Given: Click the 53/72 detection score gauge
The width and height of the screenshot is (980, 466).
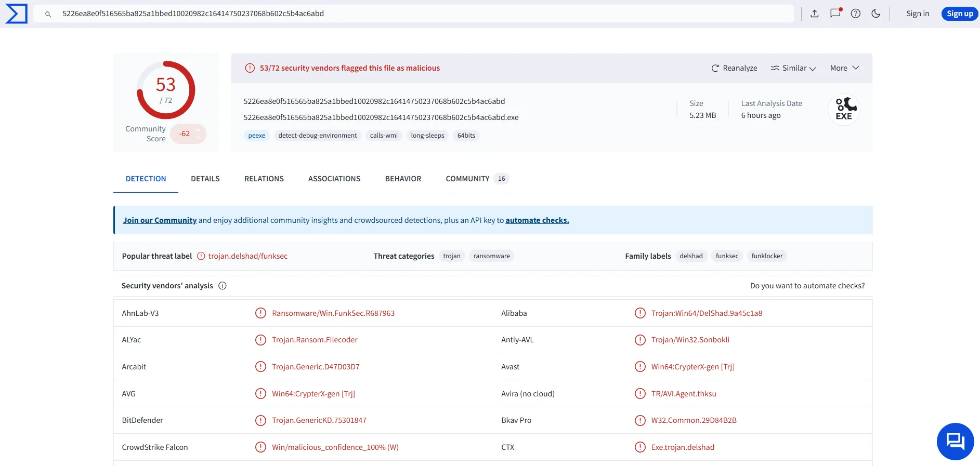Looking at the screenshot, I should 166,90.
